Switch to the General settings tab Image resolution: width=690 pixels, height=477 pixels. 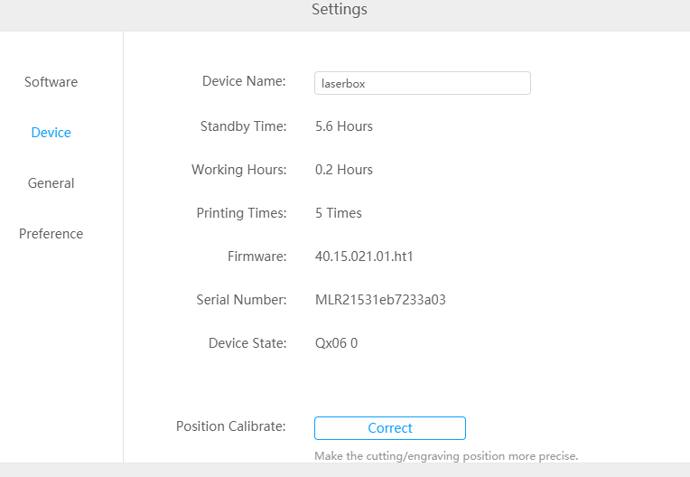(51, 183)
